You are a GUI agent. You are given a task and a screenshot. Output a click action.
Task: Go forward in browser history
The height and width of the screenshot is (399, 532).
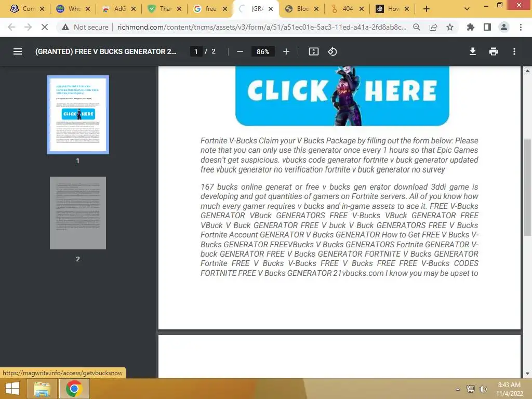(x=28, y=27)
